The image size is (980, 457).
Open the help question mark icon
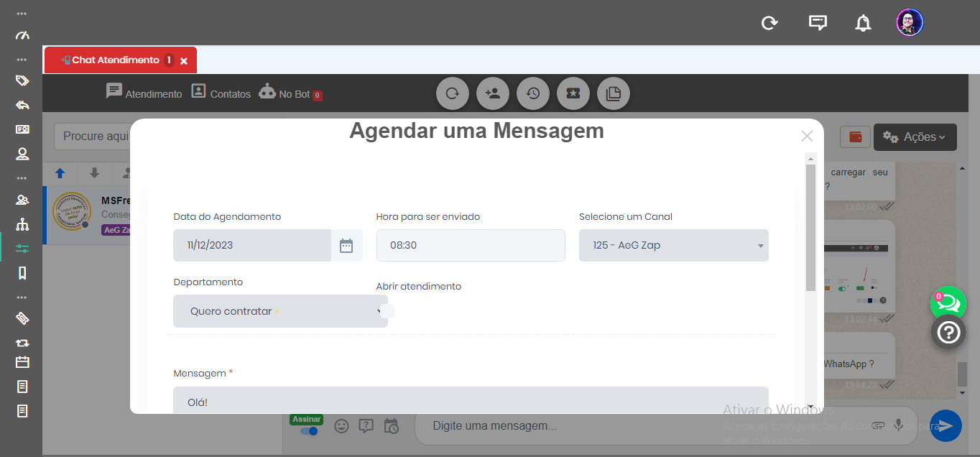948,333
